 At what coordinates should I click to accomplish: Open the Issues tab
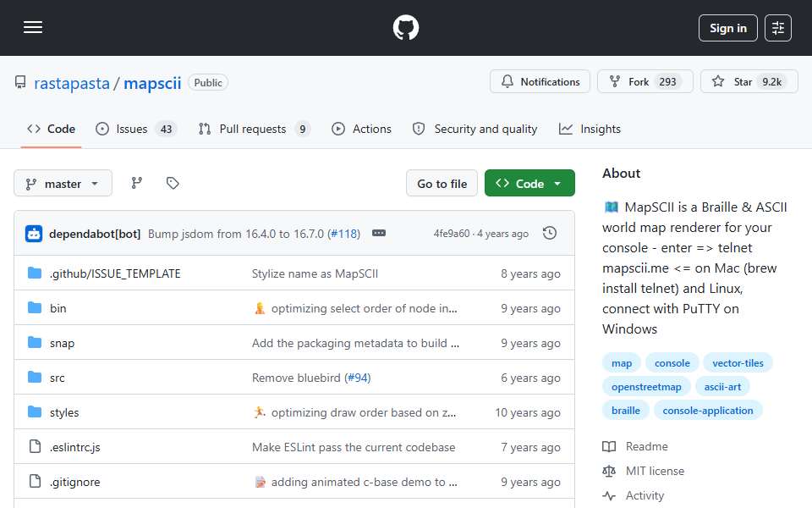[136, 129]
